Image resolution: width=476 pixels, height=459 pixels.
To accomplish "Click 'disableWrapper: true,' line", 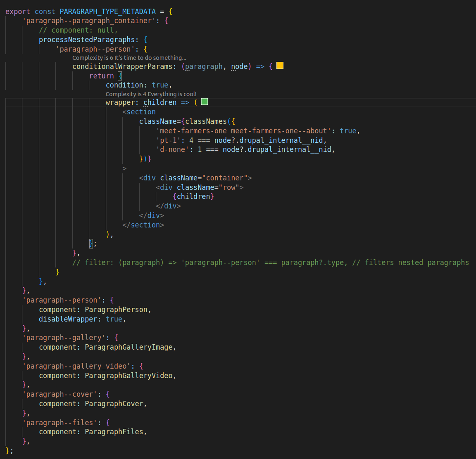I will tap(83, 319).
